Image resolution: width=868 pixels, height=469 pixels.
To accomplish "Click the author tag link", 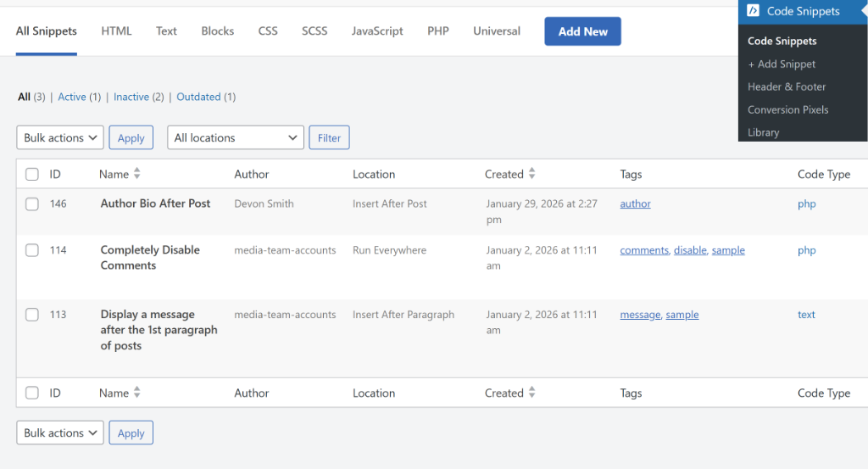I will coord(635,204).
